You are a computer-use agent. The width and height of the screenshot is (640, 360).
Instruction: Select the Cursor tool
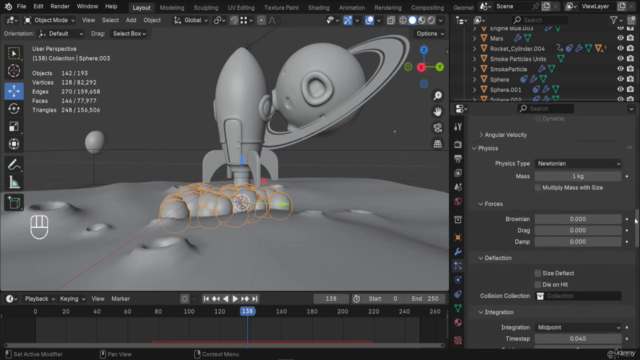(14, 71)
